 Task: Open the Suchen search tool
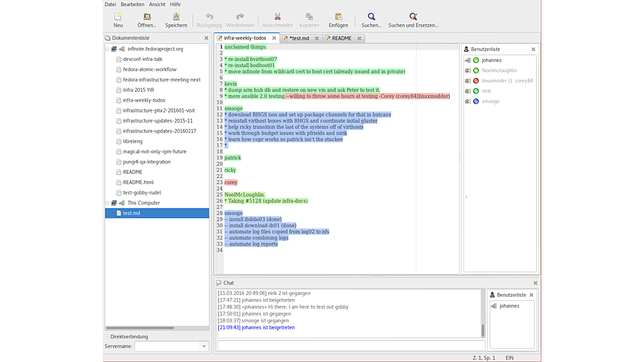372,20
